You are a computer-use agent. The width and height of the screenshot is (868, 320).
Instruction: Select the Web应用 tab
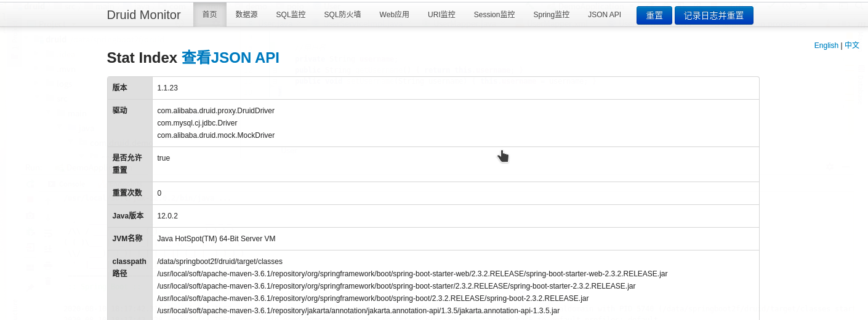click(x=394, y=15)
